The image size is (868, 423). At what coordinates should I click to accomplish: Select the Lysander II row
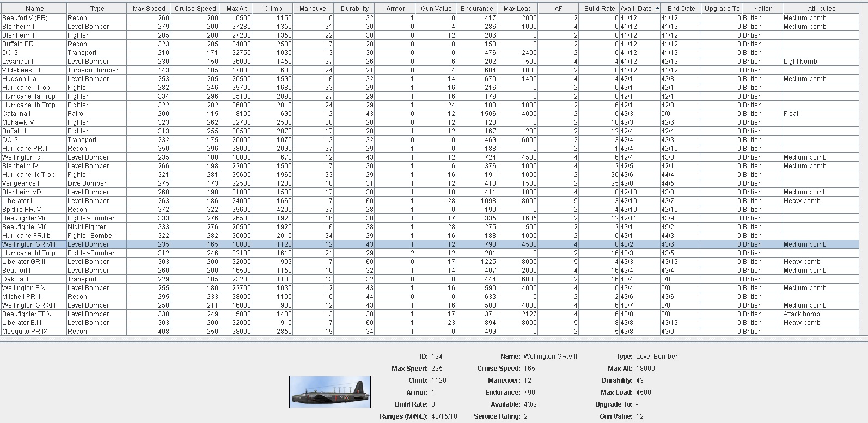(x=430, y=62)
